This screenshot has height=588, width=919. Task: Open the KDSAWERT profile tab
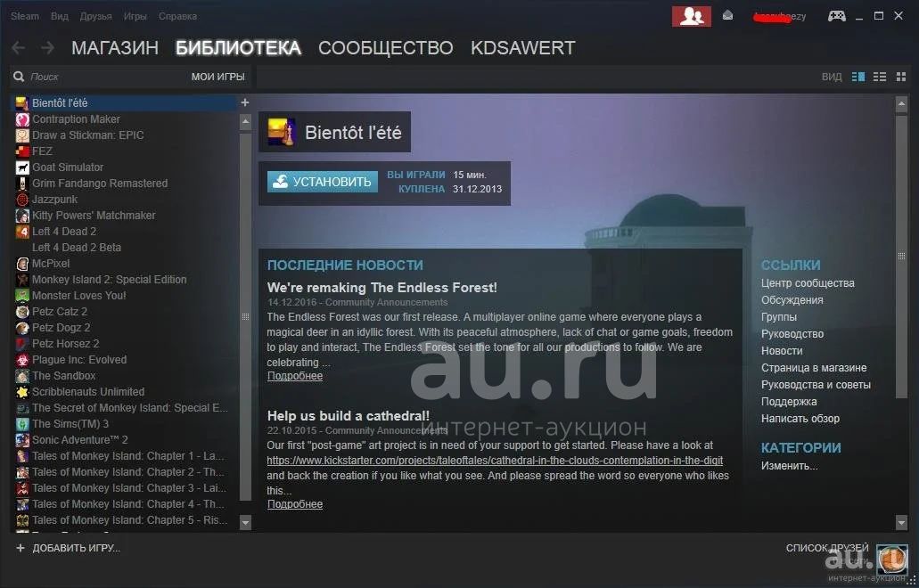[x=523, y=48]
